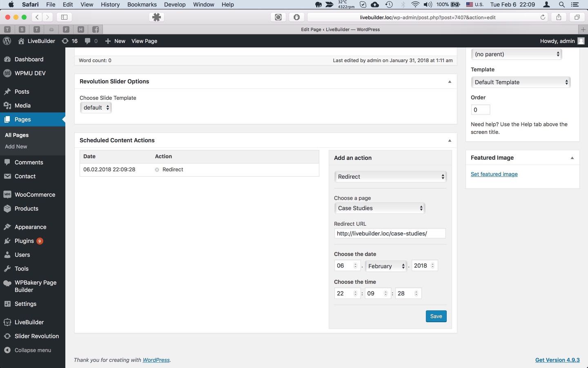The width and height of the screenshot is (588, 368).
Task: Click the Wi-Fi status icon
Action: click(415, 4)
